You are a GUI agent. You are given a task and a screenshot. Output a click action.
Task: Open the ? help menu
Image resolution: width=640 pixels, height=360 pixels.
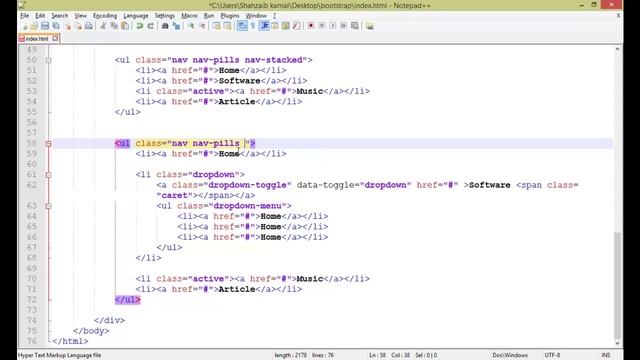(275, 16)
